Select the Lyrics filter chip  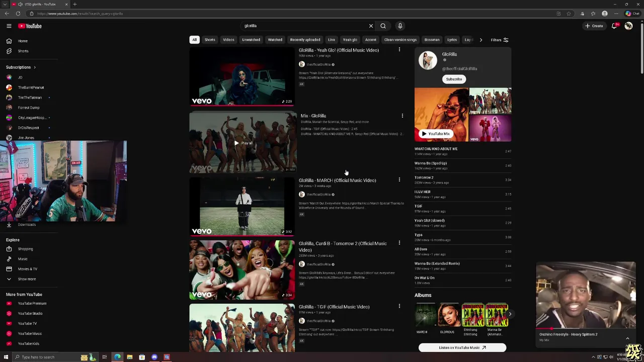[x=452, y=40]
